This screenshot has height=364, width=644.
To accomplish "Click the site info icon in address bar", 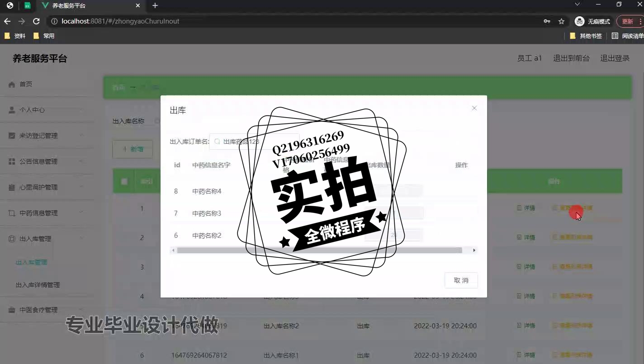I will click(54, 21).
